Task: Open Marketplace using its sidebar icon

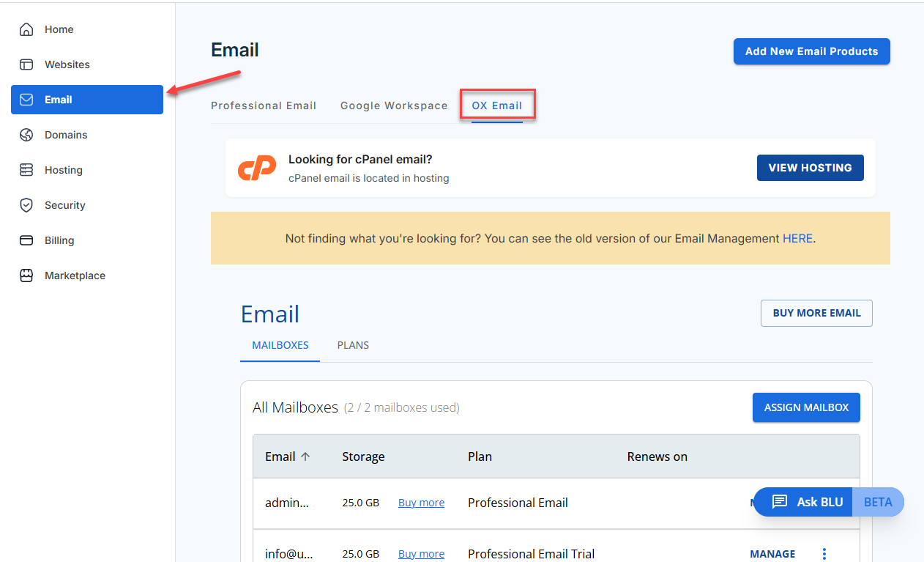Action: click(x=28, y=276)
